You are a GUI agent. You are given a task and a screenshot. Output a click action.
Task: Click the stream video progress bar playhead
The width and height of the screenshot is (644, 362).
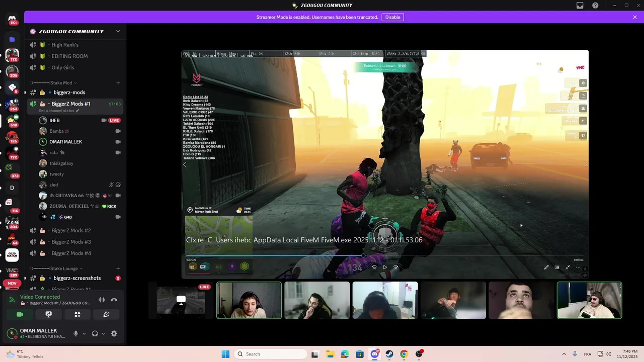pyautogui.click(x=363, y=255)
